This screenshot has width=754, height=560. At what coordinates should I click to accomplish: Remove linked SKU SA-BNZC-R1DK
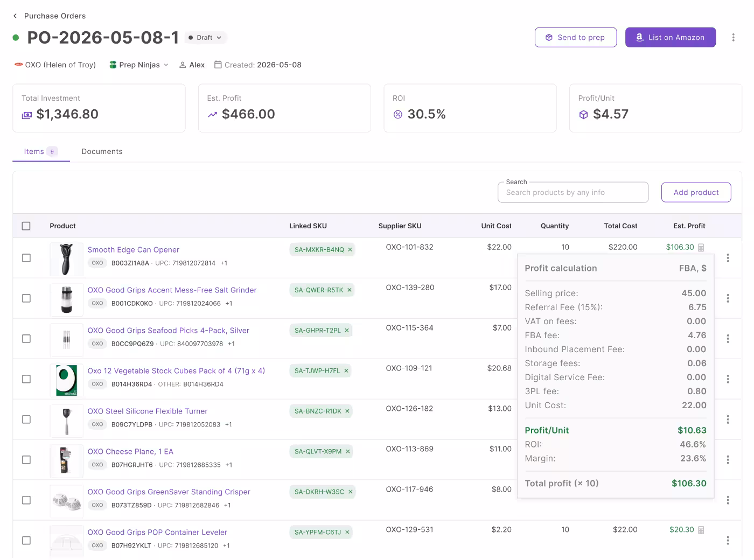pyautogui.click(x=347, y=411)
